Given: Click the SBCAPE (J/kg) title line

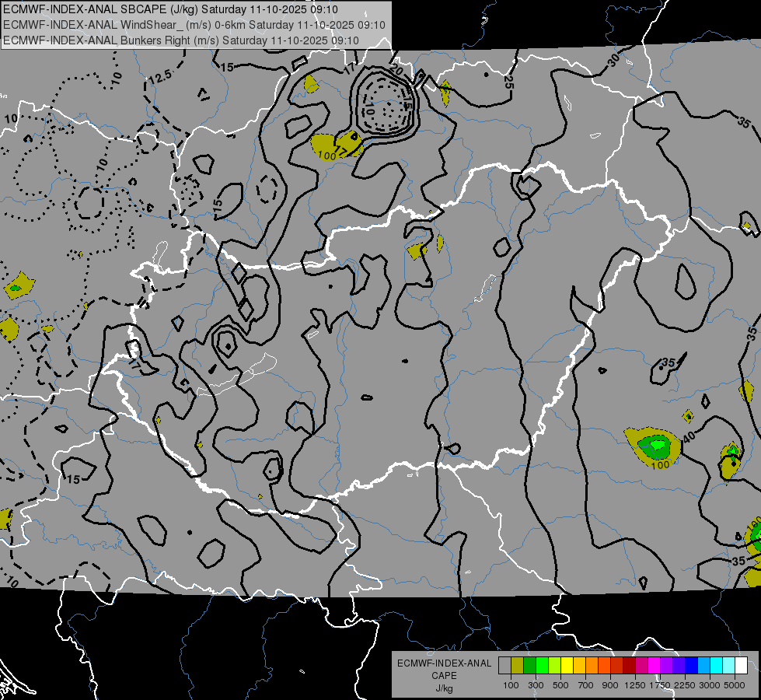Looking at the screenshot, I should pyautogui.click(x=171, y=9).
